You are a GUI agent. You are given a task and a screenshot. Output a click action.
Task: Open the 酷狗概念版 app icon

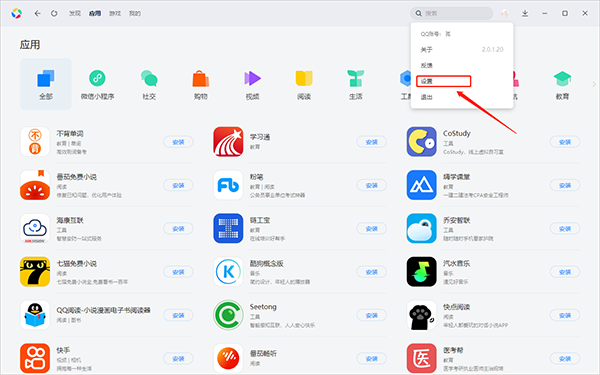[228, 272]
